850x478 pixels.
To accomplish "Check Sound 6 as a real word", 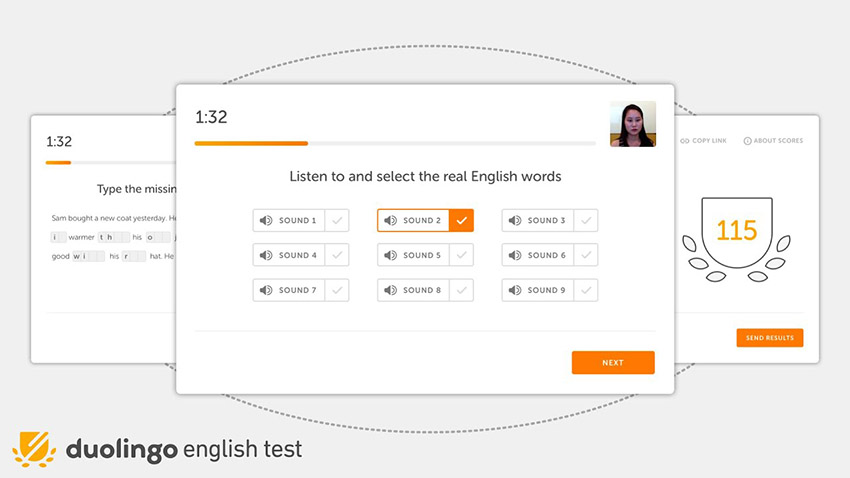I will pyautogui.click(x=586, y=255).
